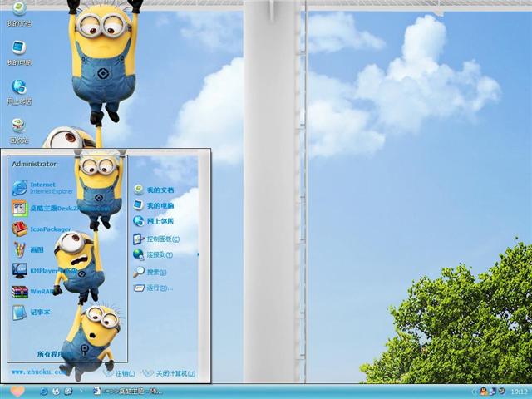Click the 关闭计算机 shut down button
The width and height of the screenshot is (532, 399).
tap(169, 373)
